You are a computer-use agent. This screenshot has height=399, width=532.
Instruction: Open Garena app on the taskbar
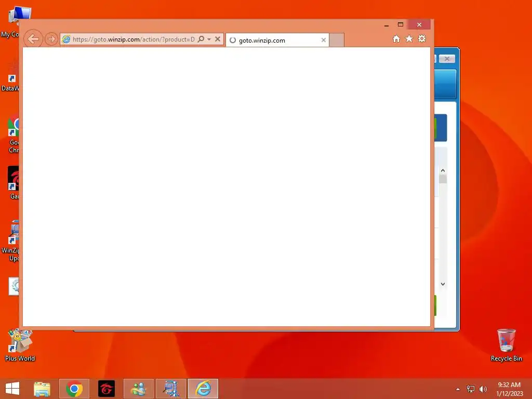pyautogui.click(x=107, y=389)
